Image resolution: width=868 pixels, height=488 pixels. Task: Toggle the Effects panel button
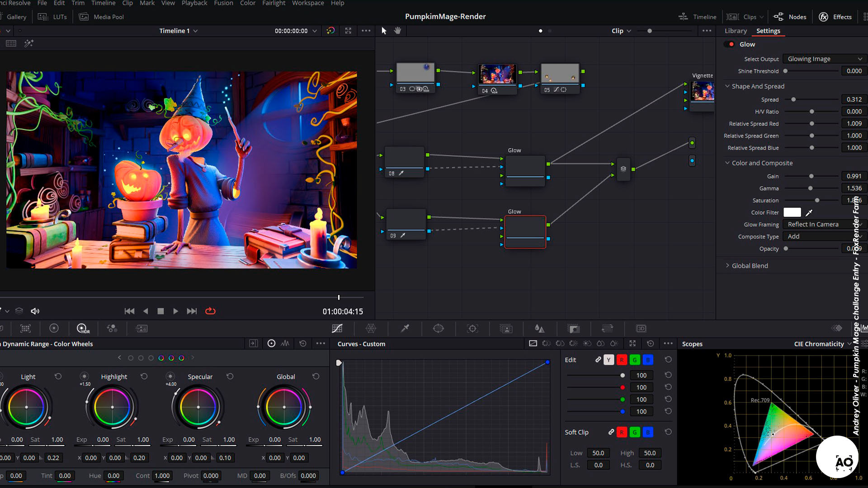point(835,17)
